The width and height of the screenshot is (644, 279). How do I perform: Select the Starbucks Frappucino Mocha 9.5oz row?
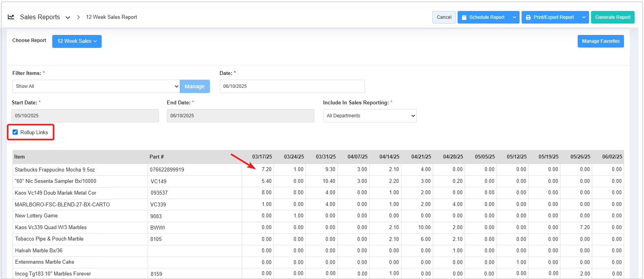(55, 170)
